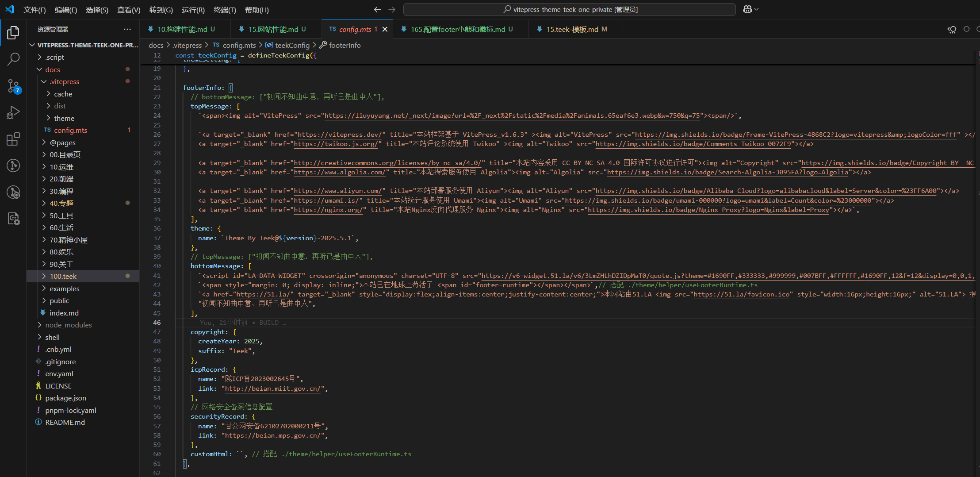Open the git graph icon in activity bar
The height and width of the screenshot is (477, 980).
coord(13,165)
